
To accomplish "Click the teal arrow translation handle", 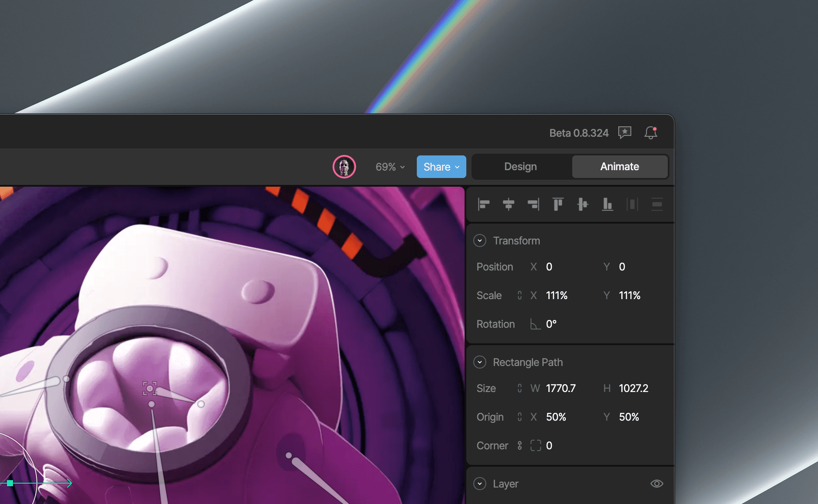I will click(x=69, y=483).
